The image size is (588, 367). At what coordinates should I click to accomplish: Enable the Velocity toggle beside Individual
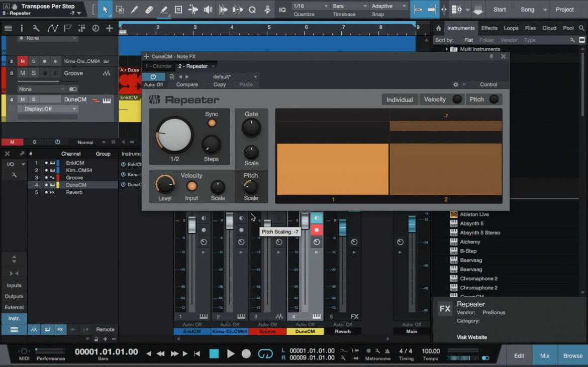[x=457, y=99]
